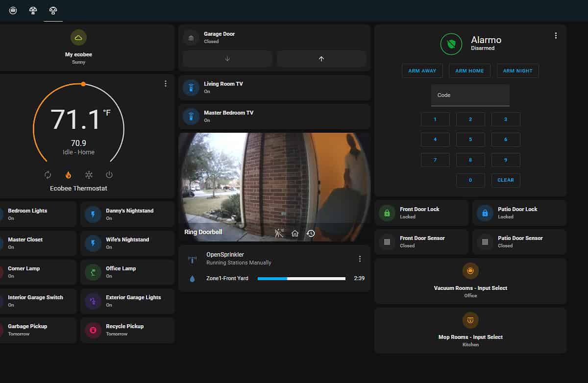The image size is (588, 383).
Task: Open garage door with up arrow
Action: (x=321, y=59)
